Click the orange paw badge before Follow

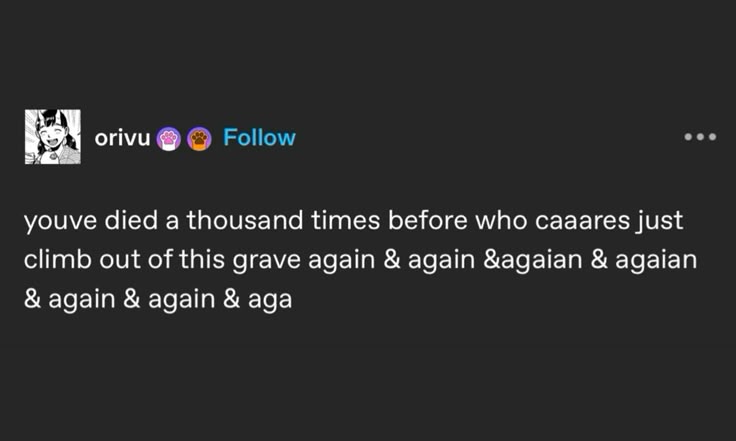coord(200,138)
